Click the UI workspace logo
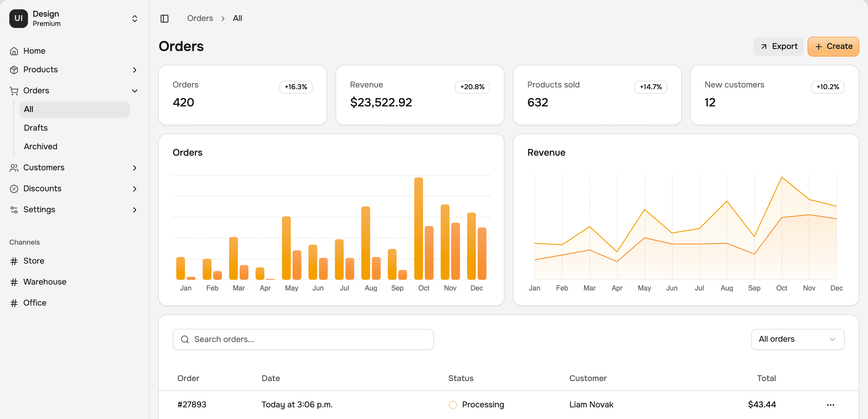The image size is (868, 419). click(18, 18)
